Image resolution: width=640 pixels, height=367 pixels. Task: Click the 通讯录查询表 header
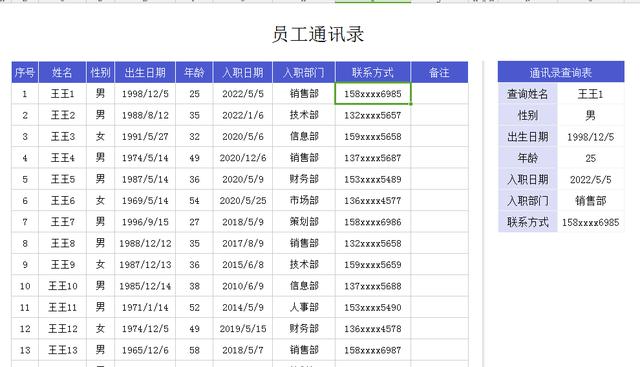click(561, 73)
